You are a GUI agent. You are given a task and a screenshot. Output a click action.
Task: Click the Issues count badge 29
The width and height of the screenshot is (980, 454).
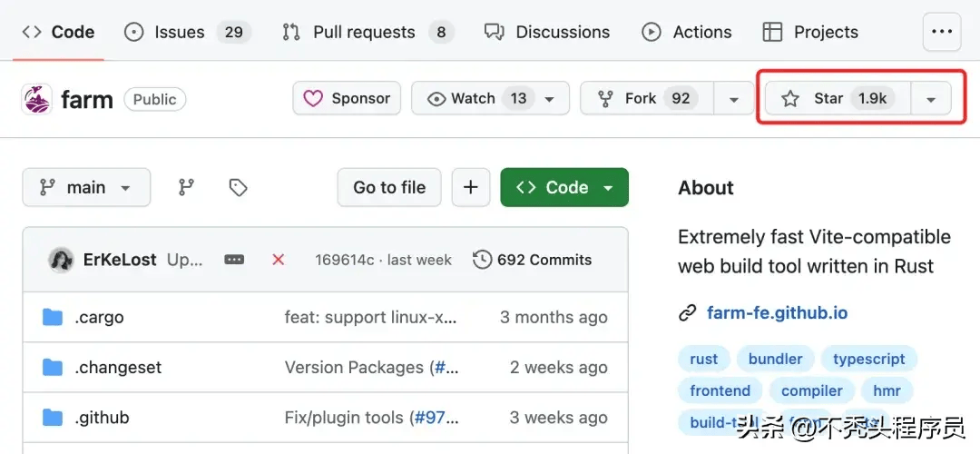(234, 32)
